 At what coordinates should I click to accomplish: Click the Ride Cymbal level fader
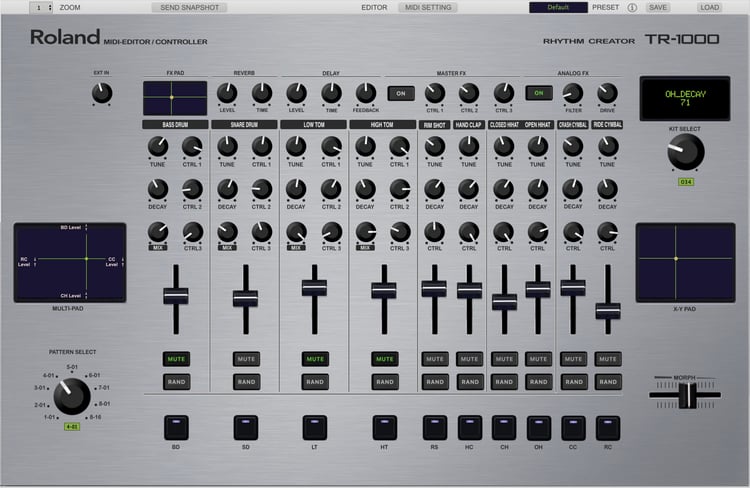coord(608,311)
